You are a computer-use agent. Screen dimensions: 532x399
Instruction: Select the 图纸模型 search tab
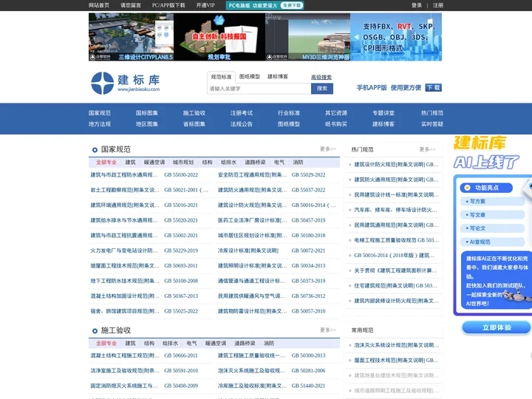coord(250,77)
